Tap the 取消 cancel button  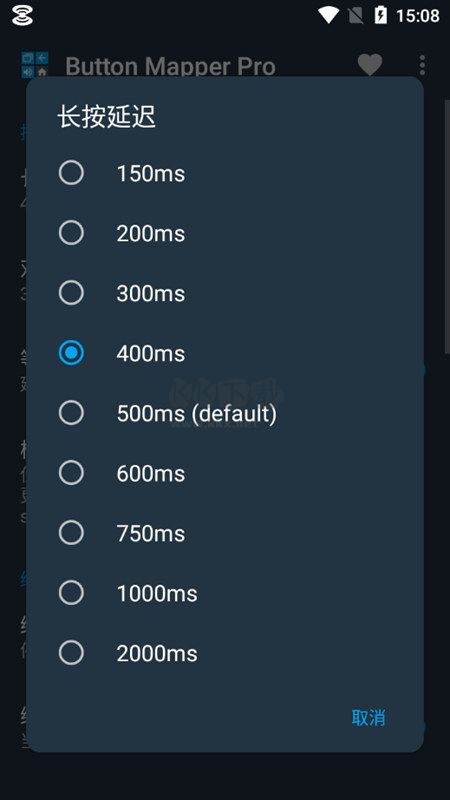pos(368,717)
